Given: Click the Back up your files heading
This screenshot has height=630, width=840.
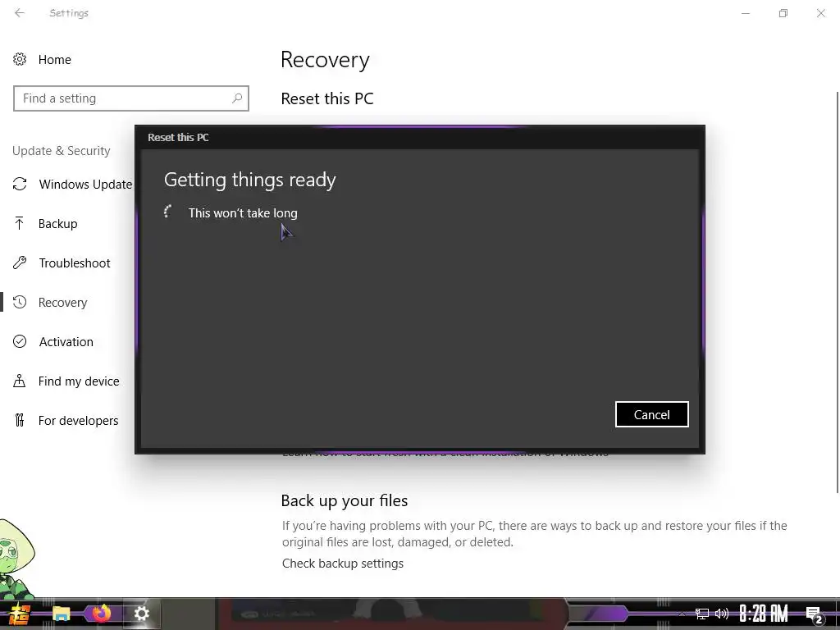Looking at the screenshot, I should click(x=345, y=500).
